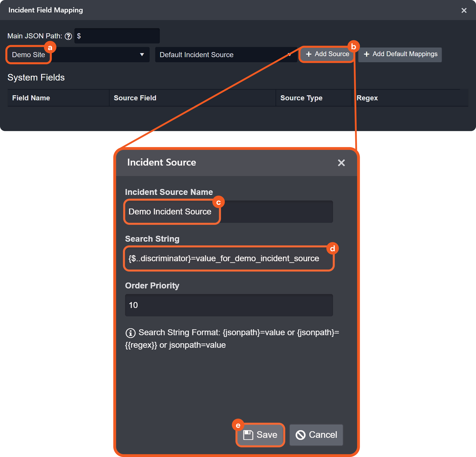This screenshot has height=457, width=476.
Task: Click the Demo Site dropdown arrow
Action: [142, 55]
